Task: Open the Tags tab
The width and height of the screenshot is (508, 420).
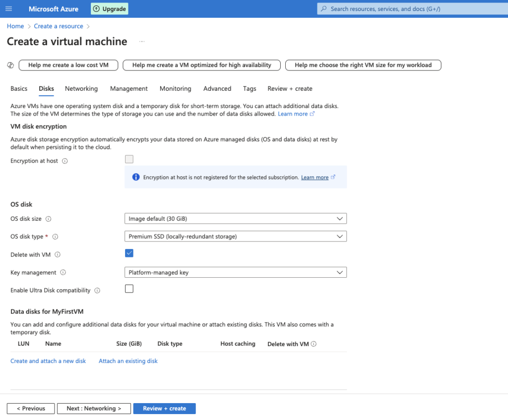Action: [250, 89]
